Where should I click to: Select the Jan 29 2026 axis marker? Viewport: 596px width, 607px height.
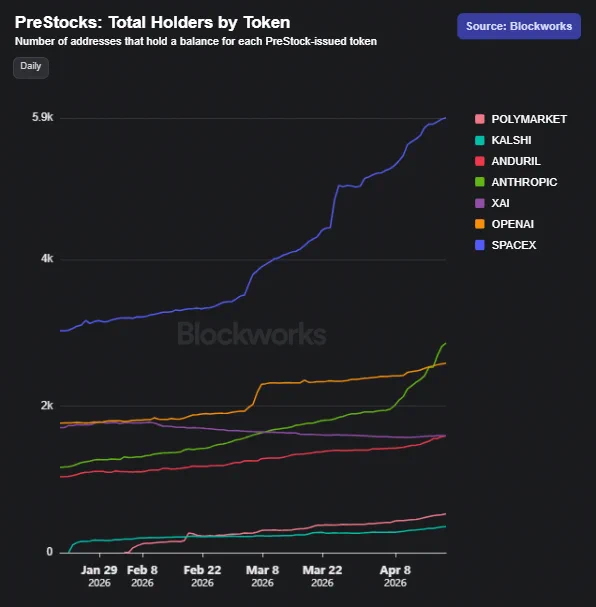click(99, 576)
